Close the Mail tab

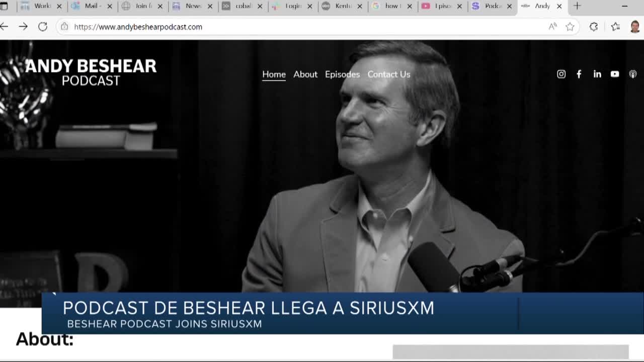(110, 6)
